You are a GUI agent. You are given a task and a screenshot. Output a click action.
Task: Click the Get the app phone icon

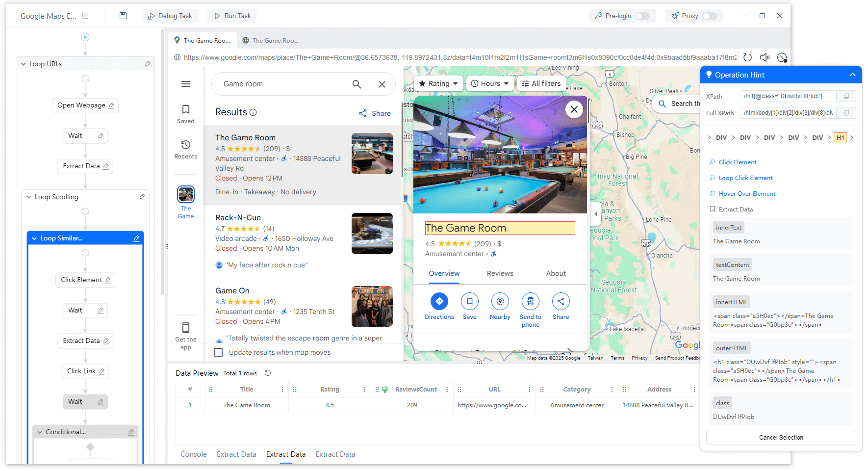[x=186, y=328]
